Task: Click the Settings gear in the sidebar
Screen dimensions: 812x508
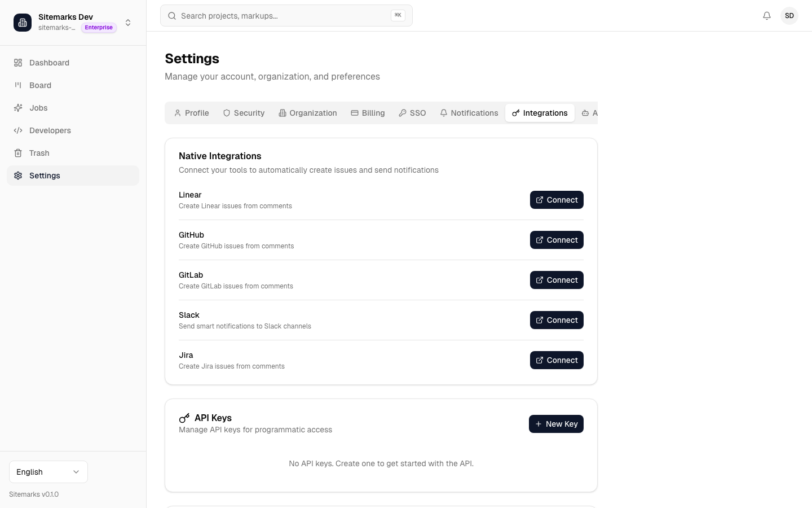Action: (x=19, y=176)
